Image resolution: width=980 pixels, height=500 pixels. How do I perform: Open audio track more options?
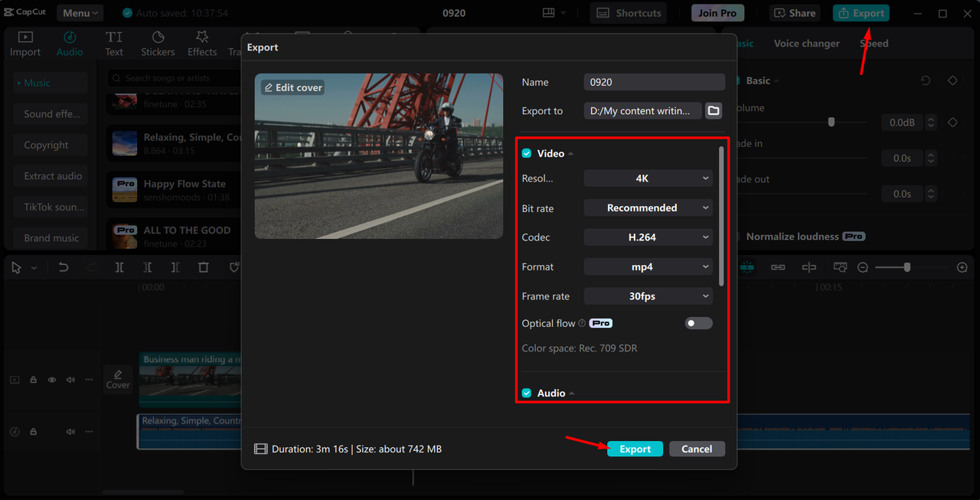pos(90,432)
